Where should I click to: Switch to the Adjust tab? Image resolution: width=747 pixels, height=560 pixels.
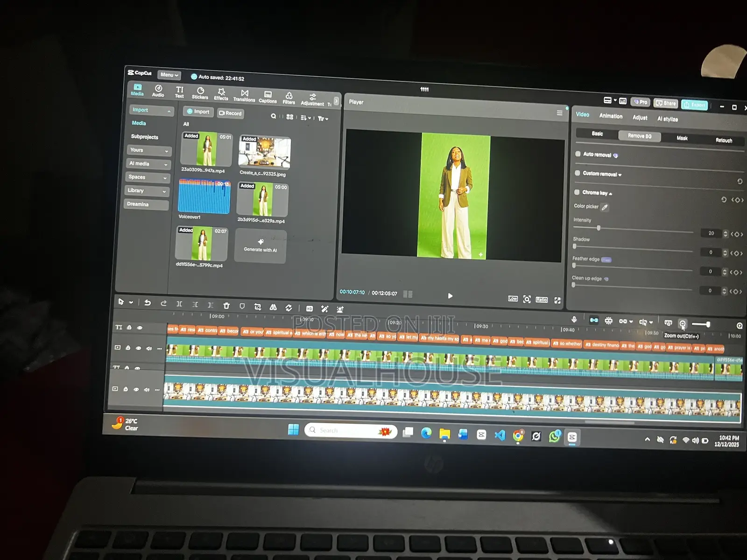pyautogui.click(x=640, y=118)
